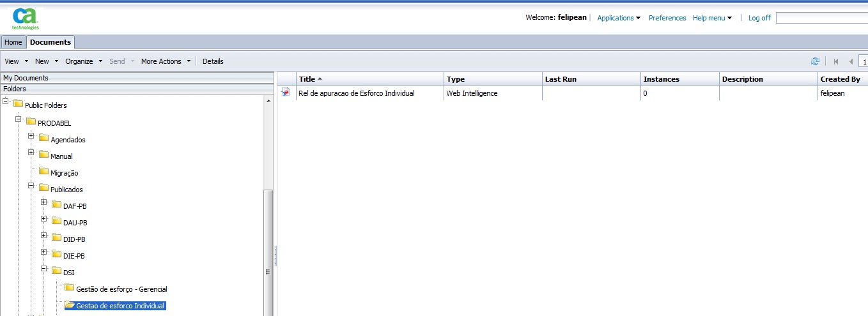Click the DID-PB folder icon
The image size is (868, 316).
(56, 237)
